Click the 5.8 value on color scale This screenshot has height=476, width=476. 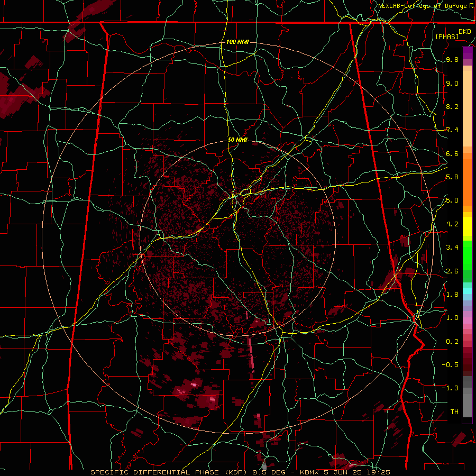coord(452,177)
